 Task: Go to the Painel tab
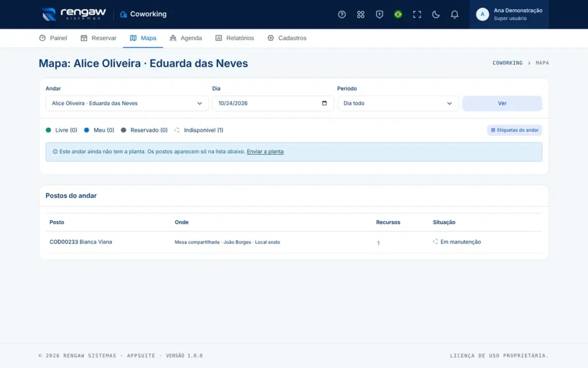coord(53,38)
